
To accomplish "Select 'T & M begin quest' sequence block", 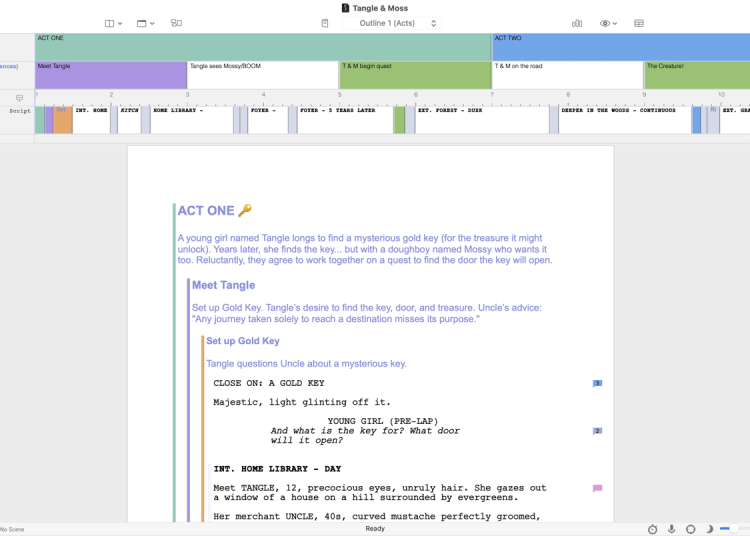I will click(414, 75).
